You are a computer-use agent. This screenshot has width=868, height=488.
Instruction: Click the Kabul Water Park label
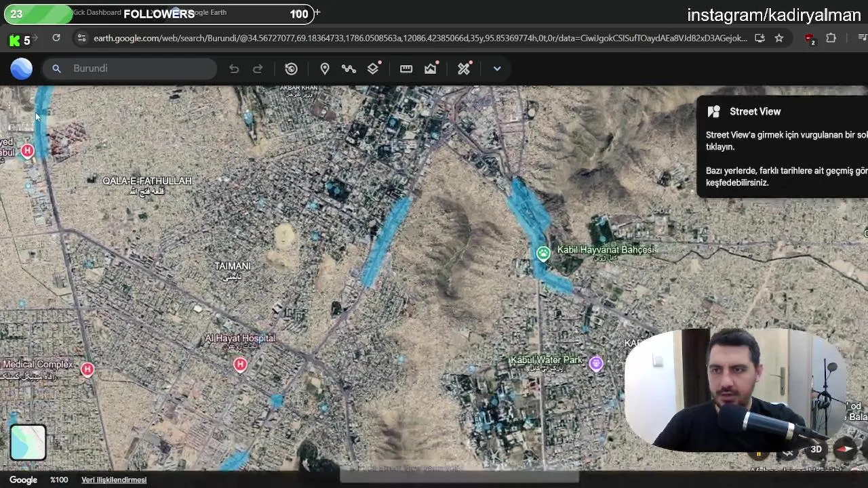pos(546,360)
